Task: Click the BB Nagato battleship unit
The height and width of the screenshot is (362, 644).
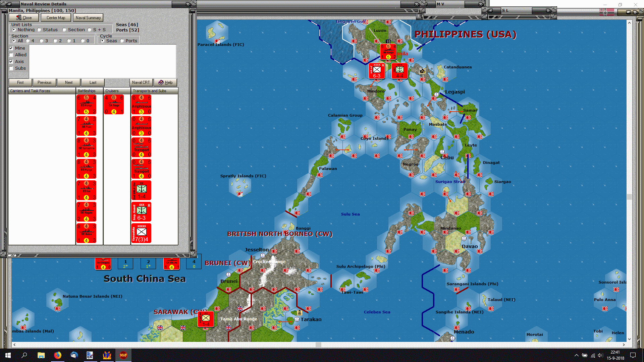Action: (87, 212)
